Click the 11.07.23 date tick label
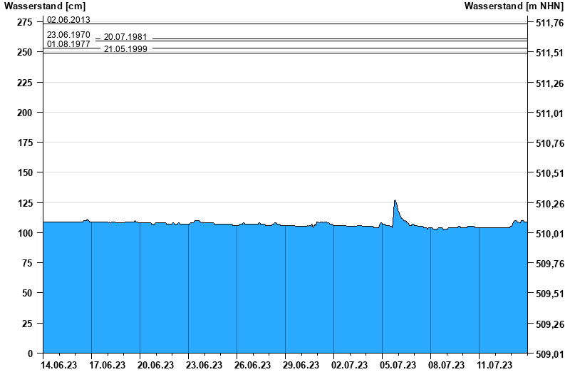The height and width of the screenshot is (392, 570). [x=494, y=366]
